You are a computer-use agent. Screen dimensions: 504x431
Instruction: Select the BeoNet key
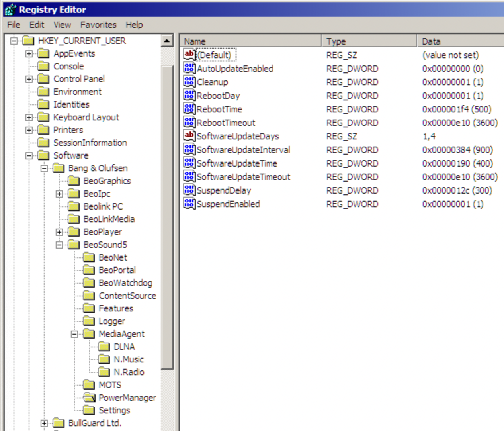pos(113,257)
